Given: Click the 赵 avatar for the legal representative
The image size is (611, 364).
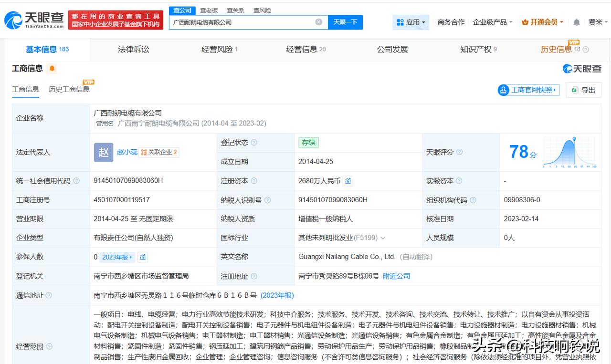Looking at the screenshot, I should 104,152.
